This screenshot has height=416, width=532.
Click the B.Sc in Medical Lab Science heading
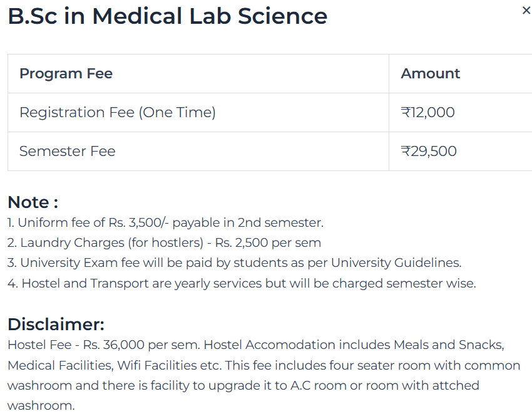click(166, 16)
